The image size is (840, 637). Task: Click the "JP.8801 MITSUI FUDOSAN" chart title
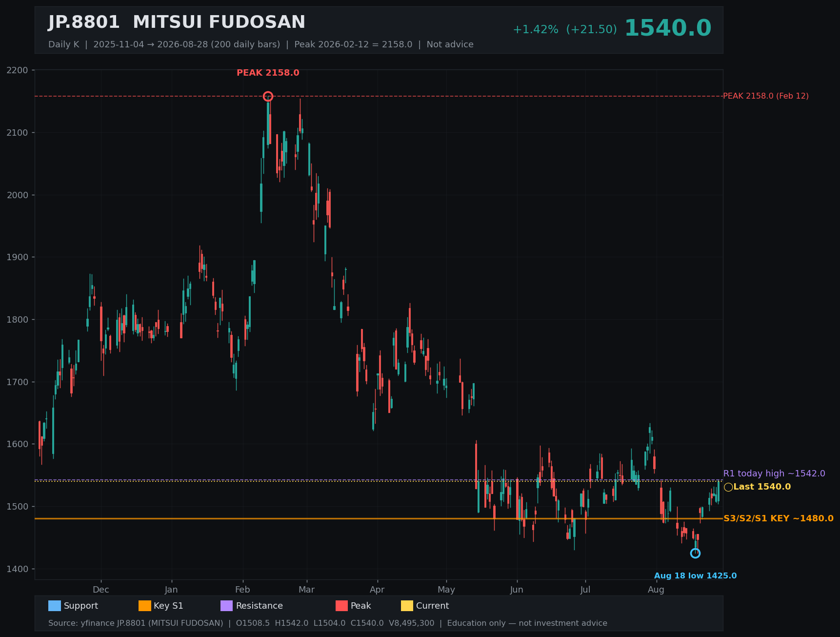177,22
